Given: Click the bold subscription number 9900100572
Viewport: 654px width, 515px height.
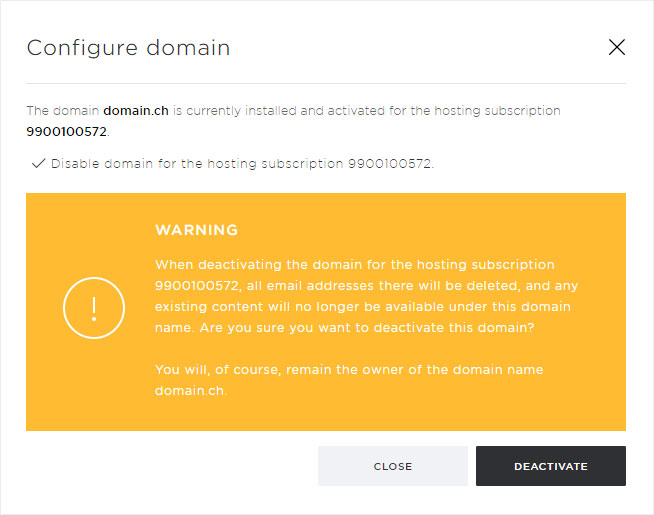Looking at the screenshot, I should coord(67,131).
